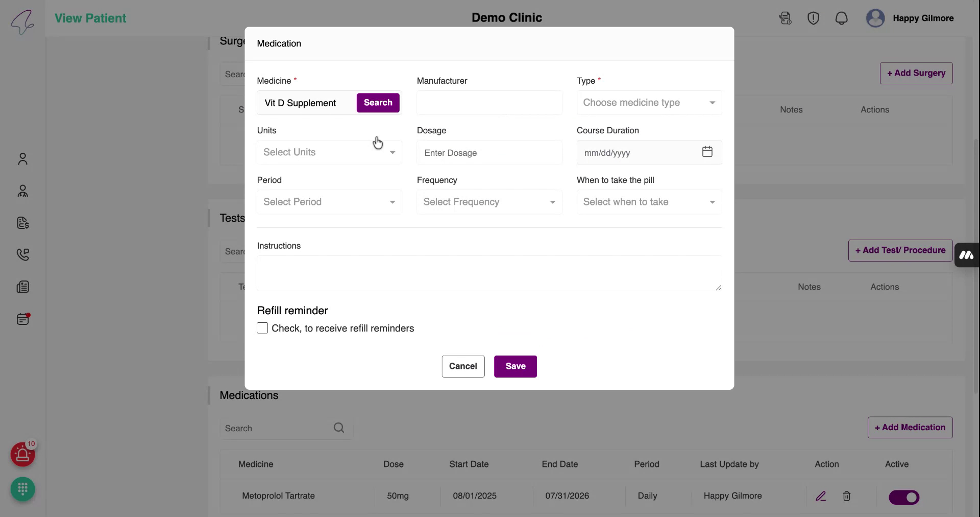The width and height of the screenshot is (980, 517).
Task: Open the calendar icon with notification dot
Action: point(22,319)
